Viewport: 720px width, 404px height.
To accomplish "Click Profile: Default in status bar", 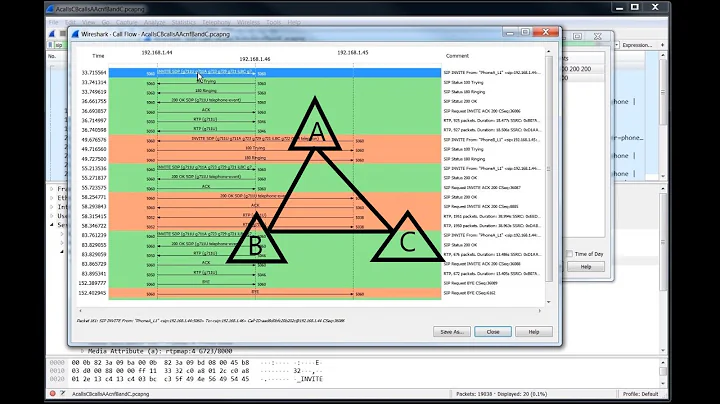I will tap(641, 394).
